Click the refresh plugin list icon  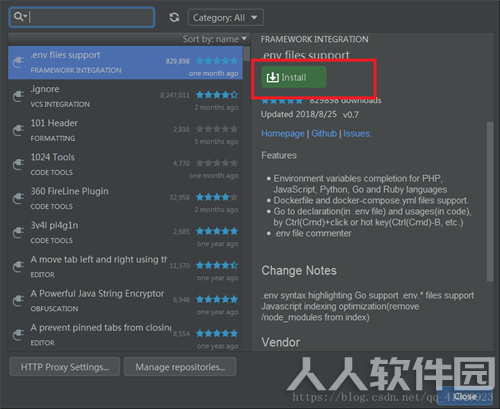(174, 17)
